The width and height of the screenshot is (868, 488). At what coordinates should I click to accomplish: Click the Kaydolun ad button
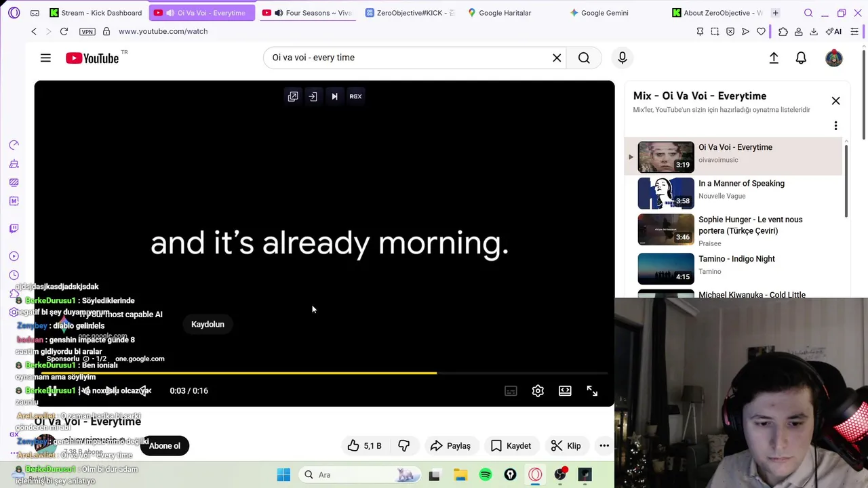tap(208, 324)
